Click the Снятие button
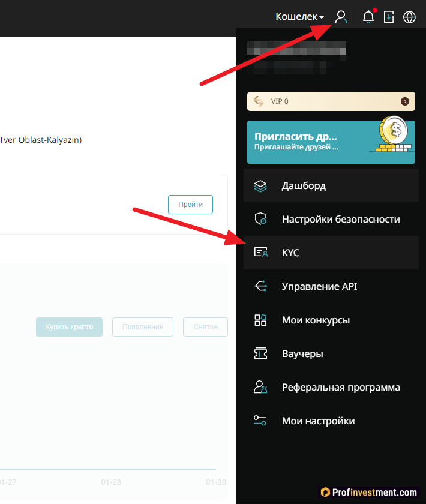Image resolution: width=426 pixels, height=504 pixels. pos(205,327)
